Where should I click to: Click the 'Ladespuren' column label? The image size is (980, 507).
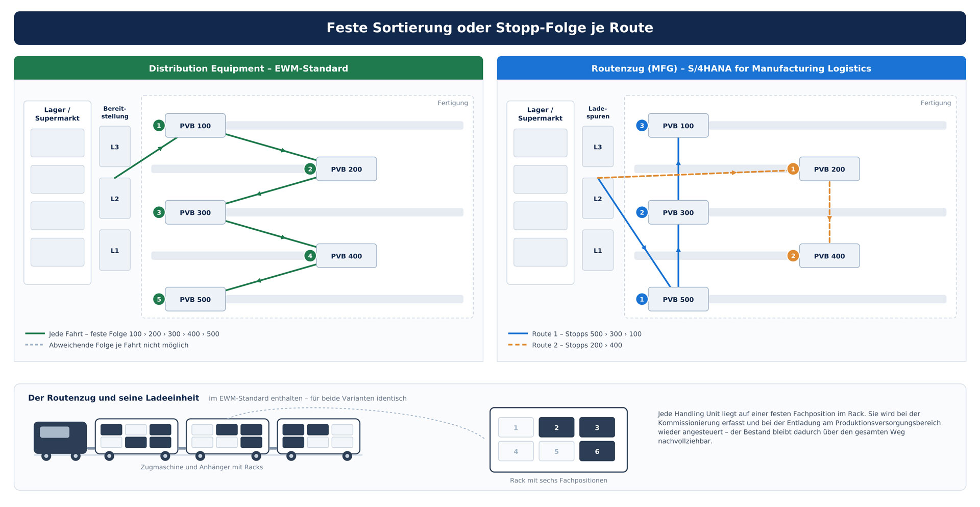[x=598, y=112]
